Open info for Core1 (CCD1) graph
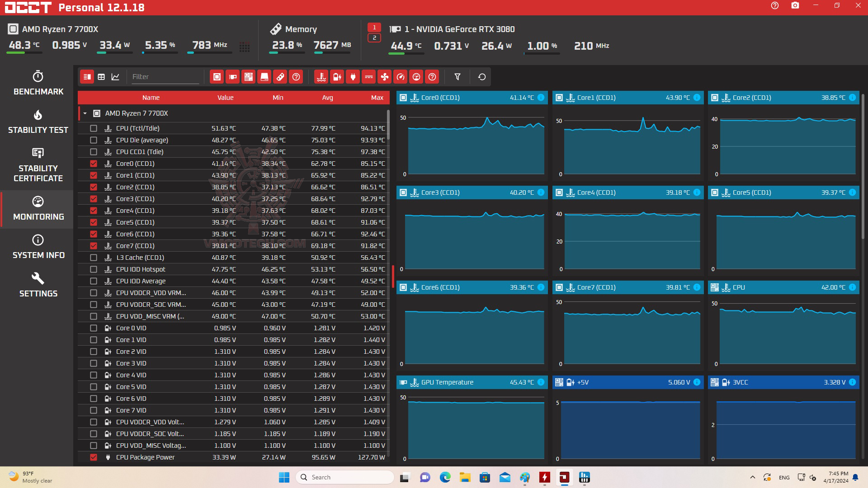The image size is (868, 488). tap(697, 98)
